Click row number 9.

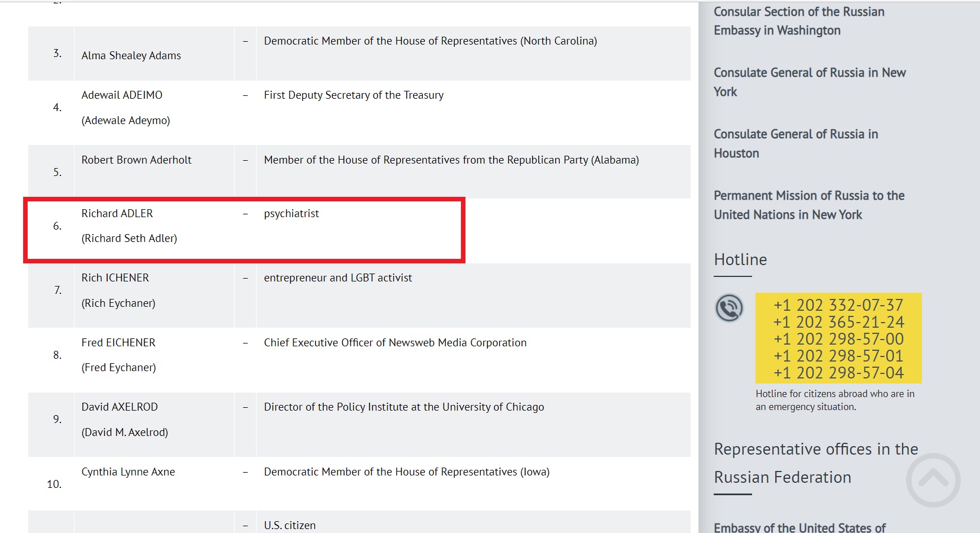click(x=58, y=419)
